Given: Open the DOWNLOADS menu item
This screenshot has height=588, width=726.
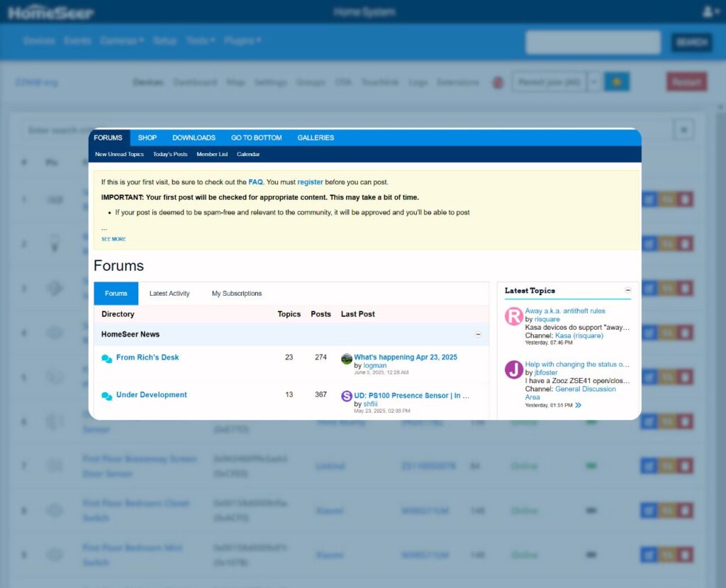Looking at the screenshot, I should point(194,138).
